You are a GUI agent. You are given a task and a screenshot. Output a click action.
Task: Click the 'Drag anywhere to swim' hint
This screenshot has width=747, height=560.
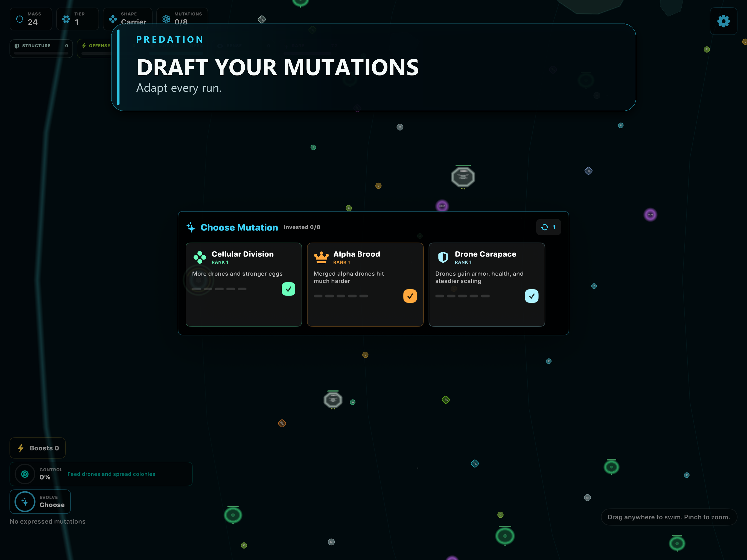[669, 517]
